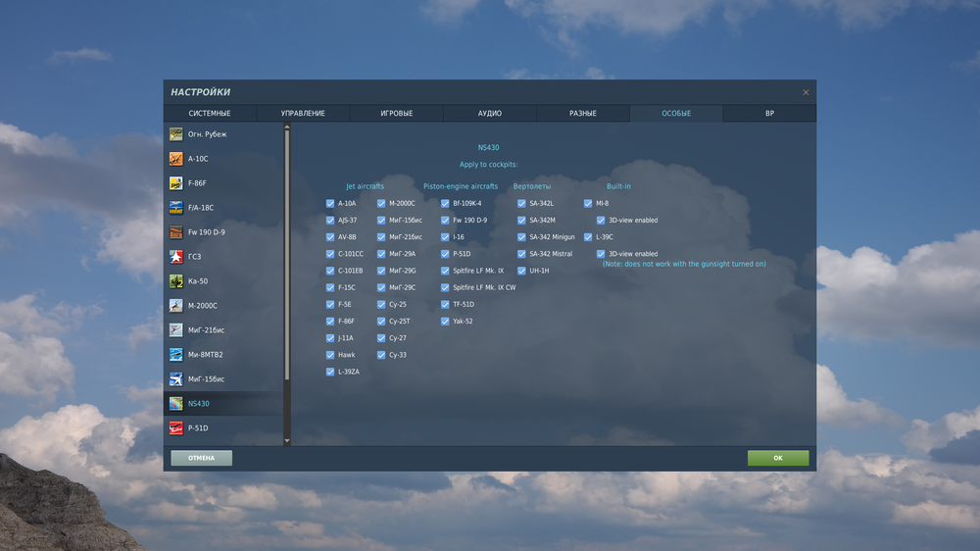980x551 pixels.
Task: Click the module list scrollbar thumb
Action: 287,255
